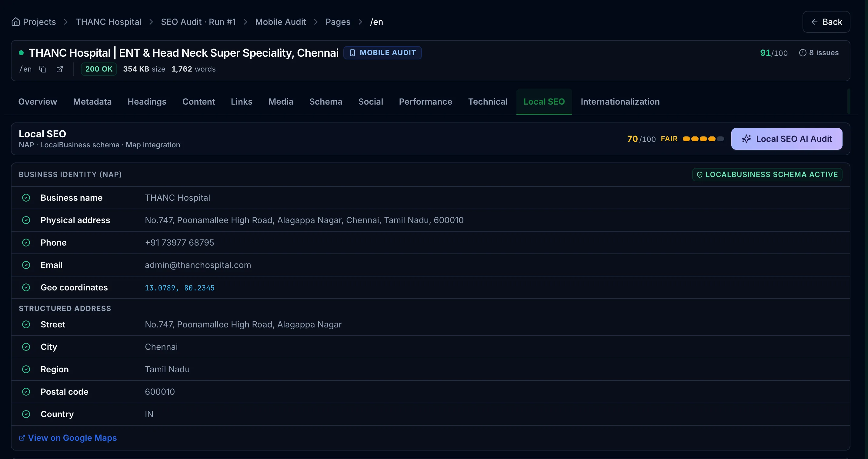
Task: Go back using the Back button
Action: [826, 22]
